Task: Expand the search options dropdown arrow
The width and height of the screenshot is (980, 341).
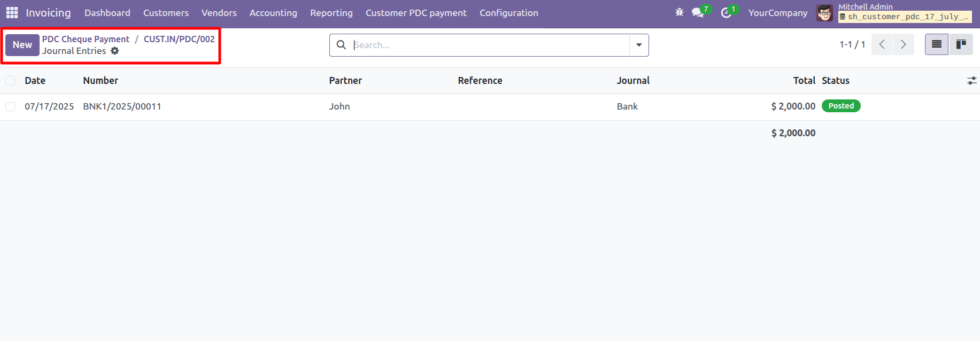Action: (639, 45)
